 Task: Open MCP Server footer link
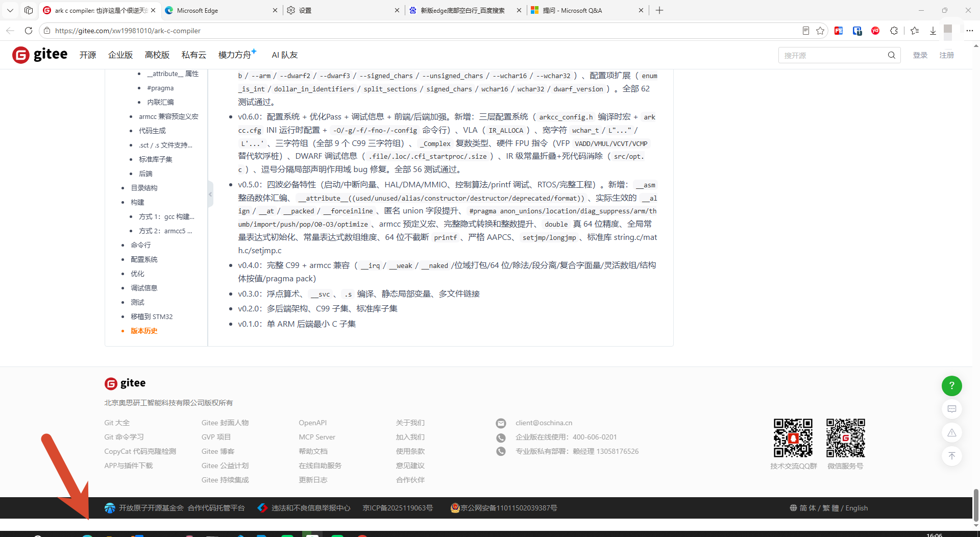tap(317, 437)
